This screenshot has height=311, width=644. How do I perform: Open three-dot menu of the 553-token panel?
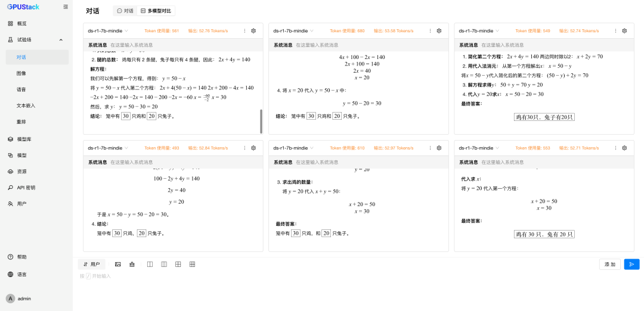click(x=615, y=148)
